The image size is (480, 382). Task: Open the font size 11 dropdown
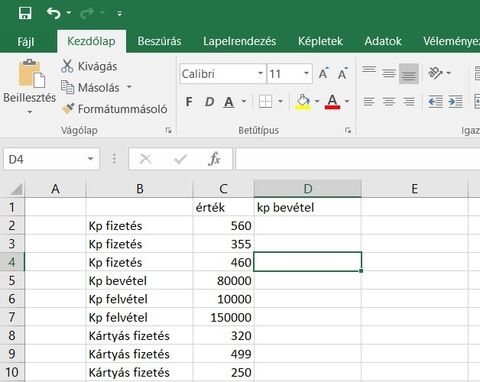pos(306,73)
